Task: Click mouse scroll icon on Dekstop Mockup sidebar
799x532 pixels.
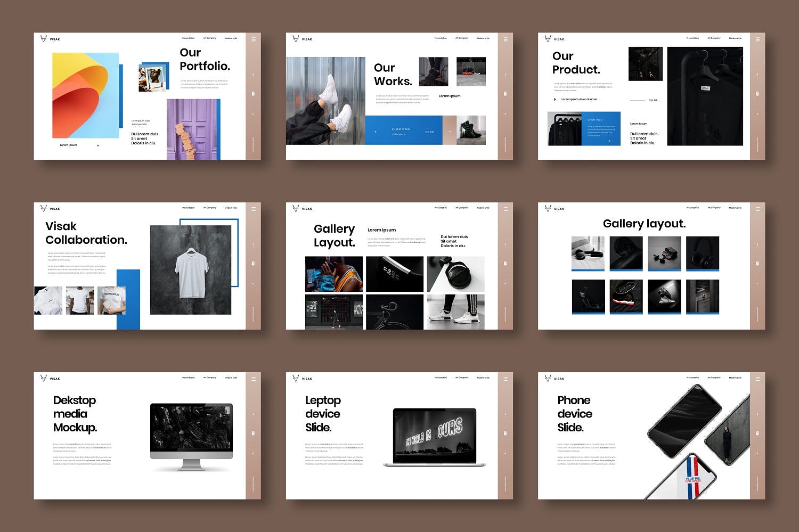Action: click(x=253, y=433)
